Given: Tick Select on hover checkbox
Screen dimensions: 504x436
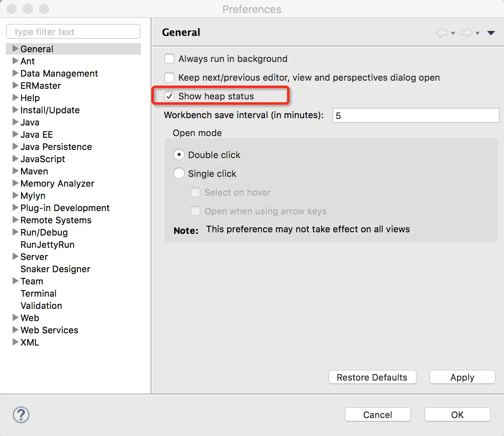Looking at the screenshot, I should click(195, 192).
